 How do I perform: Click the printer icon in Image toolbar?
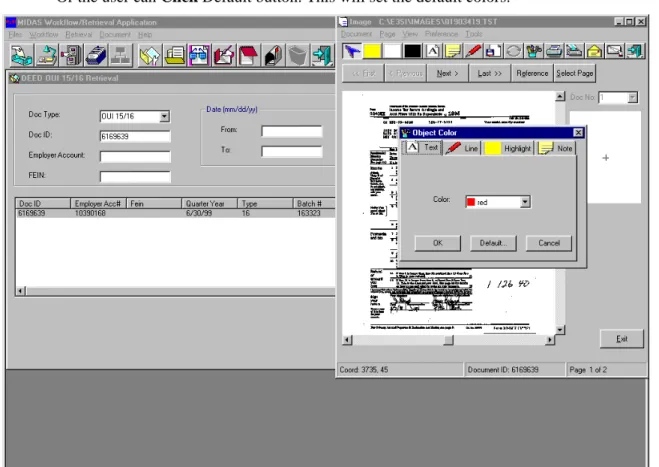point(554,51)
